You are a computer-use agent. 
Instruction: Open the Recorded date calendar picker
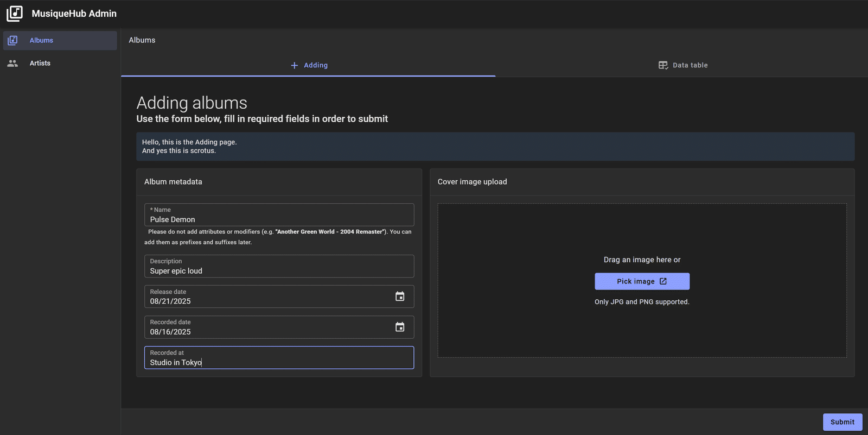tap(400, 327)
